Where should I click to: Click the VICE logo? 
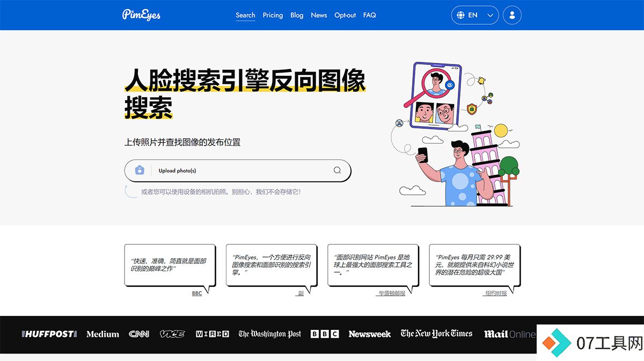coord(172,334)
